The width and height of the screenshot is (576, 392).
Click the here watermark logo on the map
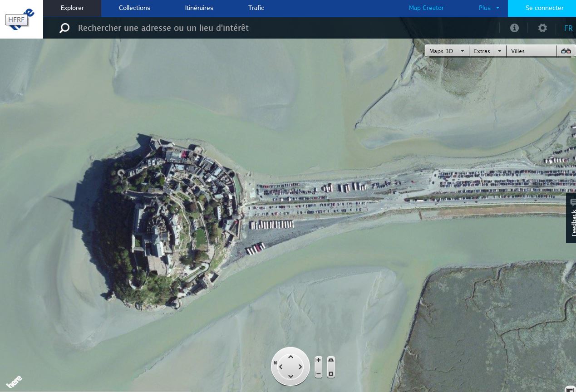pyautogui.click(x=14, y=382)
